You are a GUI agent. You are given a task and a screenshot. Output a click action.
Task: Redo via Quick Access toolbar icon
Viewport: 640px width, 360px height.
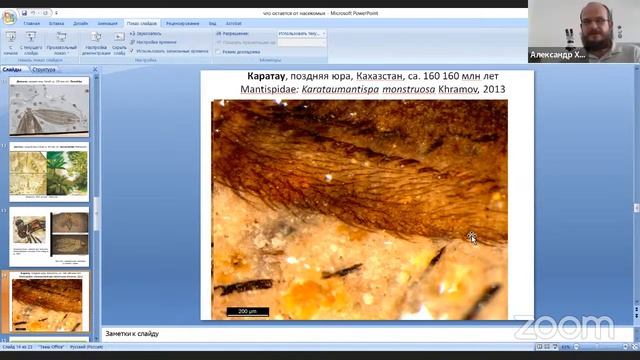pyautogui.click(x=45, y=13)
